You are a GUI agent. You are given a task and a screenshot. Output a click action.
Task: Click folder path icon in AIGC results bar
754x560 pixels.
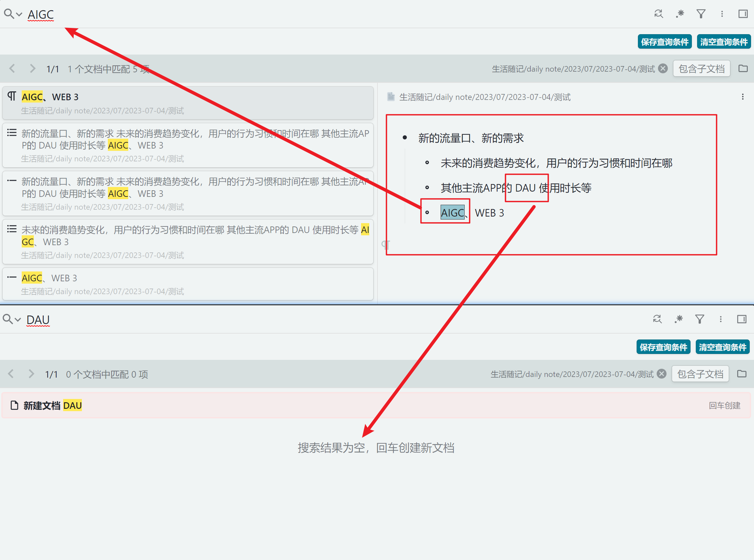[743, 68]
